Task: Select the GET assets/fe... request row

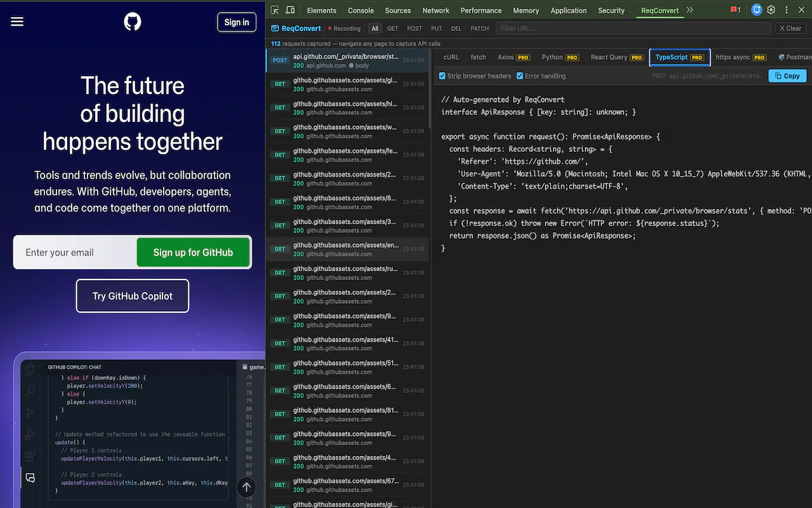Action: pos(348,155)
